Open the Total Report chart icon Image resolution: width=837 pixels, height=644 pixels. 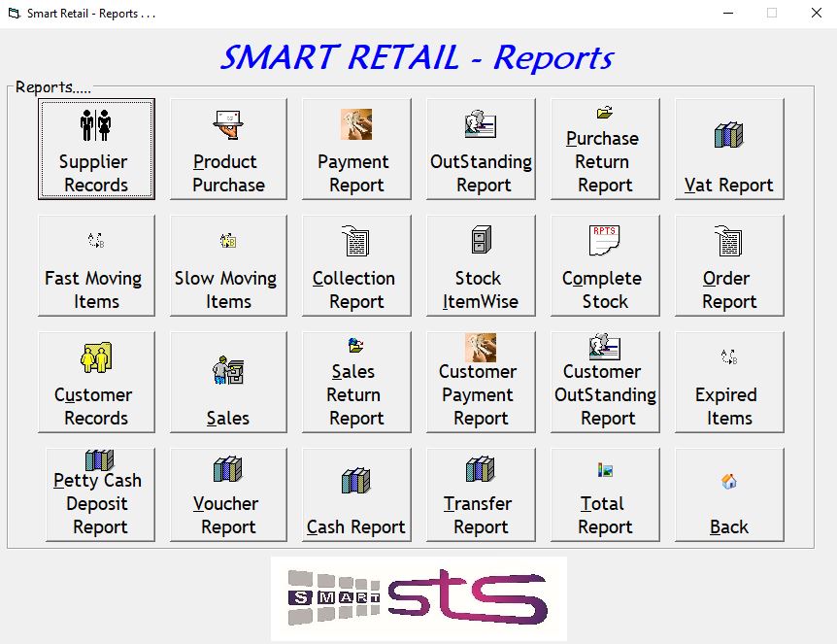click(x=605, y=470)
